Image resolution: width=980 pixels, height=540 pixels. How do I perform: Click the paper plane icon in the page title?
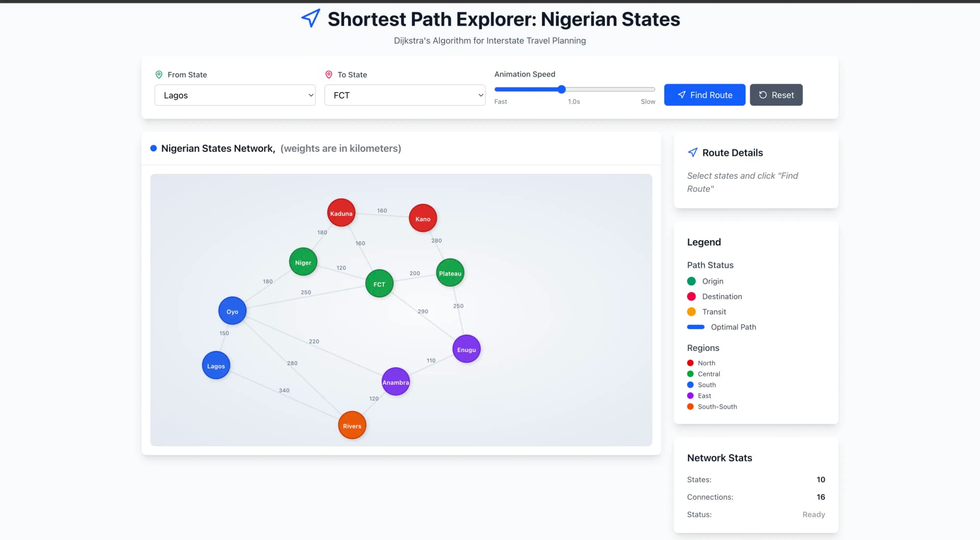tap(311, 18)
